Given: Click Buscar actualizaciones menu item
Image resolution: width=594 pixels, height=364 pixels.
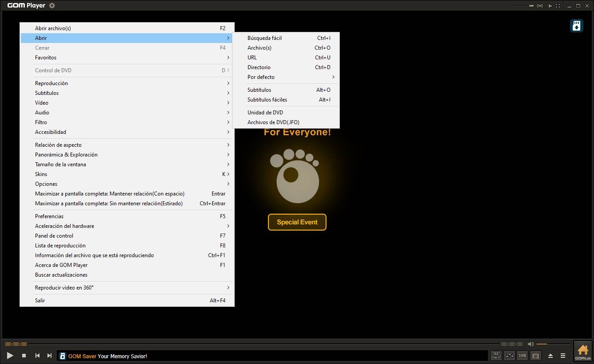Looking at the screenshot, I should coord(127,275).
